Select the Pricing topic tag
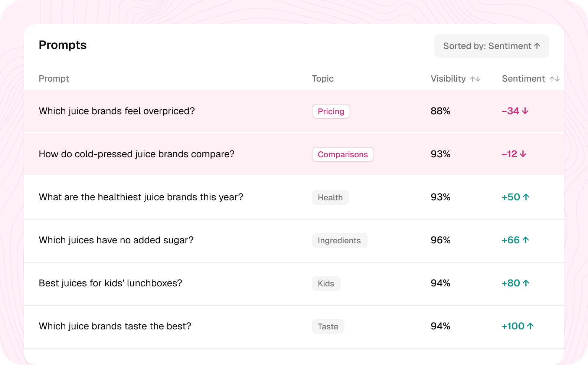The height and width of the screenshot is (365, 588). [331, 111]
